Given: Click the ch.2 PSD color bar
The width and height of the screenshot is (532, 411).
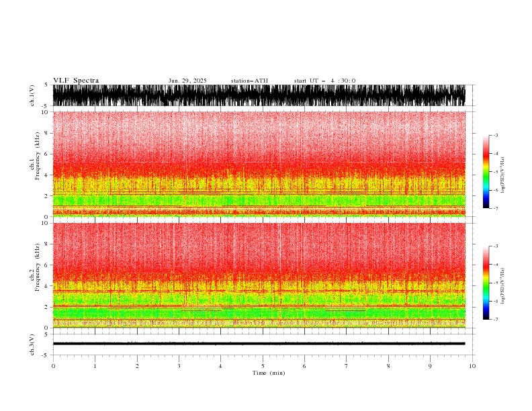Looking at the screenshot, I should pos(486,283).
